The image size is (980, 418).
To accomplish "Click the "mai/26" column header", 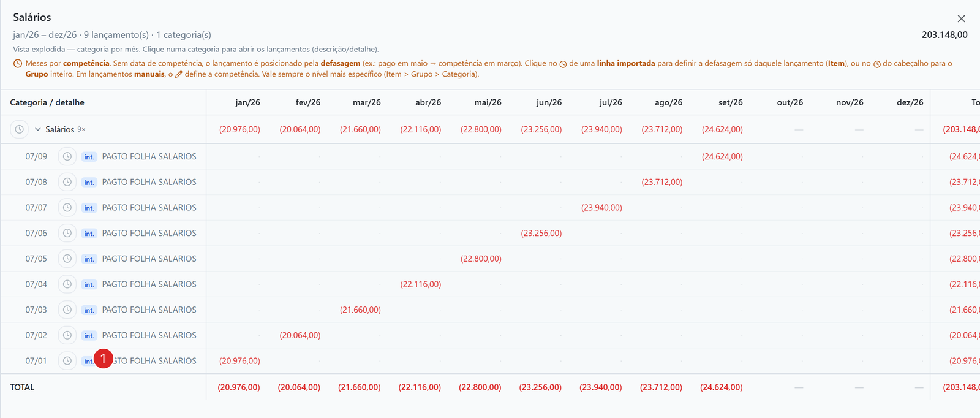I will (488, 102).
